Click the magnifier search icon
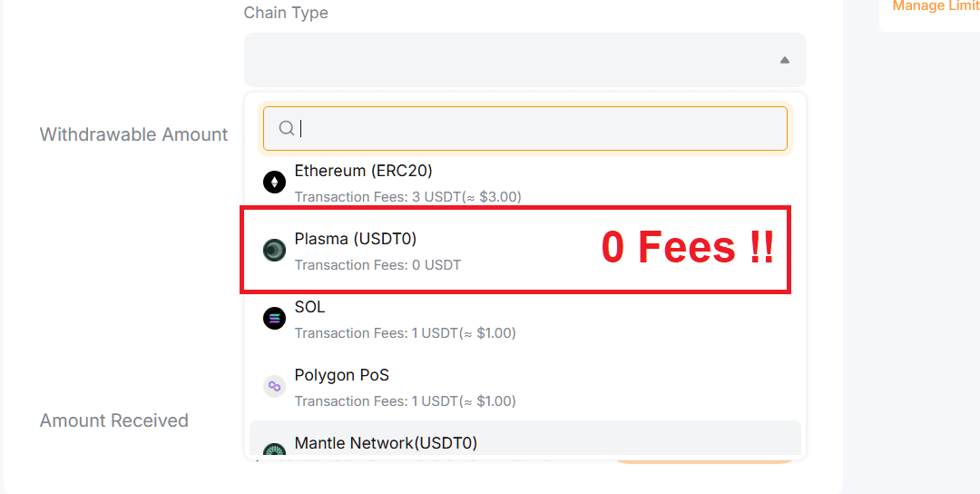The height and width of the screenshot is (494, 980). click(x=287, y=129)
